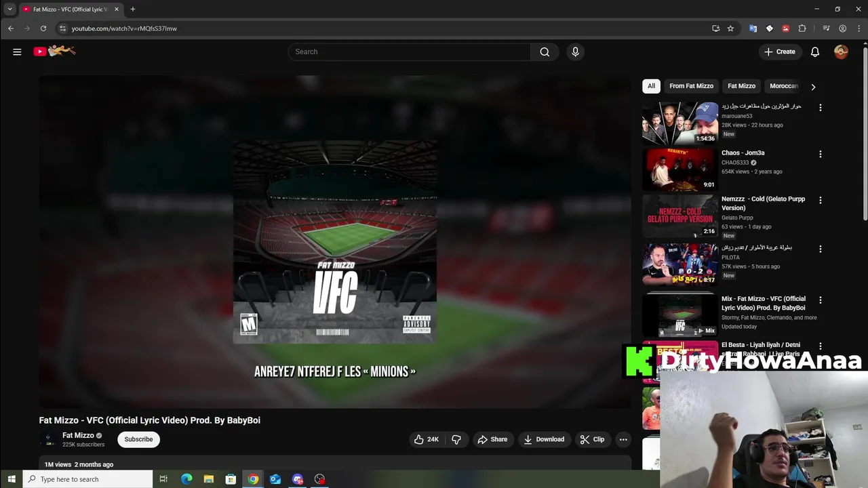Open Microsoft Store from the taskbar
This screenshot has height=488, width=868.
click(x=231, y=479)
